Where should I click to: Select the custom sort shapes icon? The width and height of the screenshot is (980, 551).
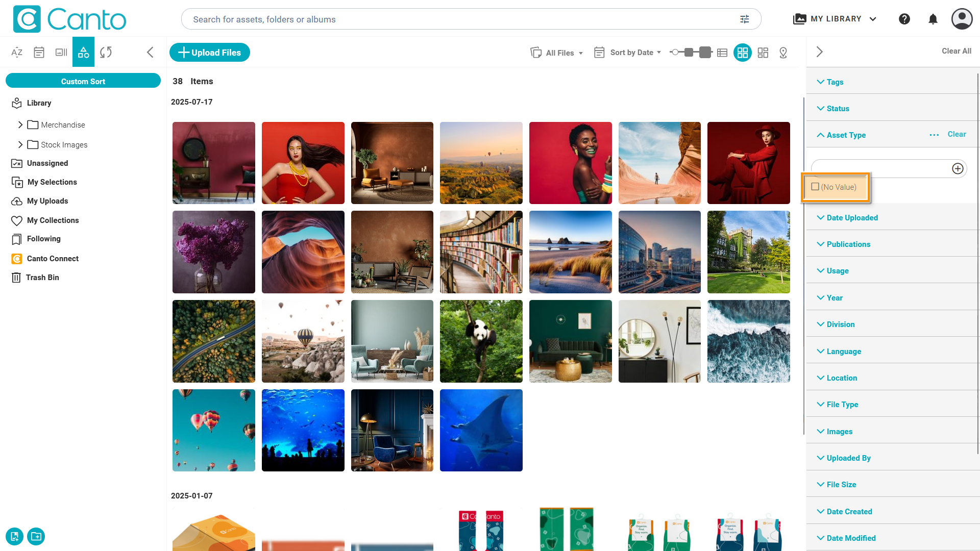[x=83, y=52]
